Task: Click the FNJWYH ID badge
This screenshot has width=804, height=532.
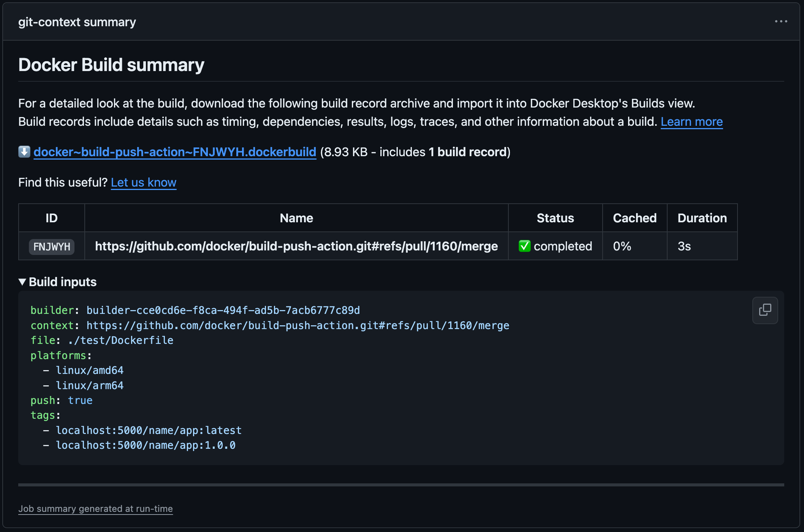Action: (51, 247)
